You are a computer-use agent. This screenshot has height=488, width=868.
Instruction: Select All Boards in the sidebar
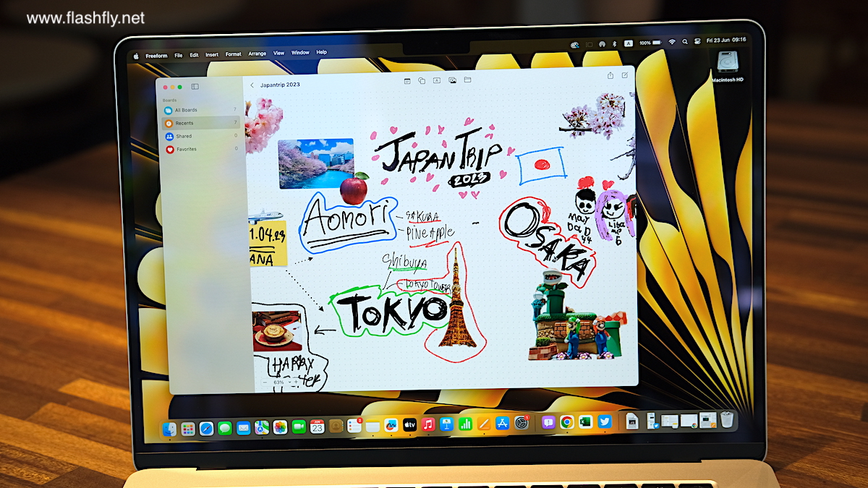tap(186, 111)
